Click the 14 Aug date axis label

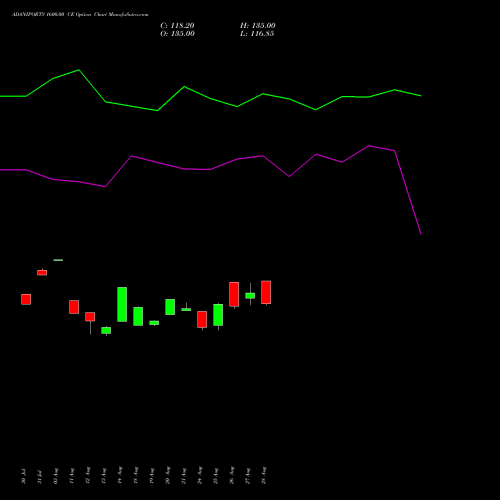click(x=119, y=475)
